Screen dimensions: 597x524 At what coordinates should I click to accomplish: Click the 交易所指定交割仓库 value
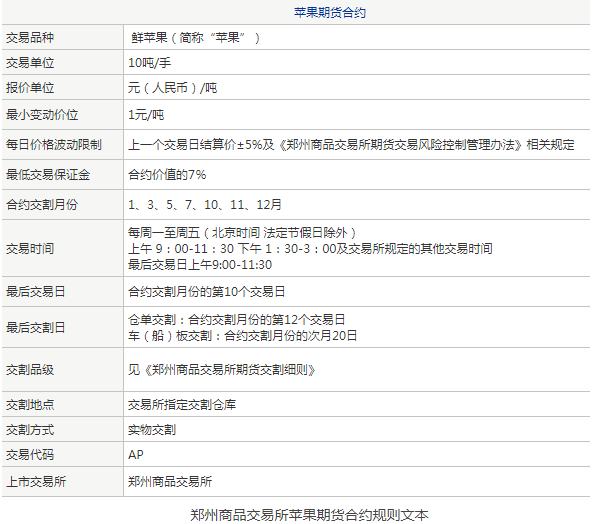182,404
